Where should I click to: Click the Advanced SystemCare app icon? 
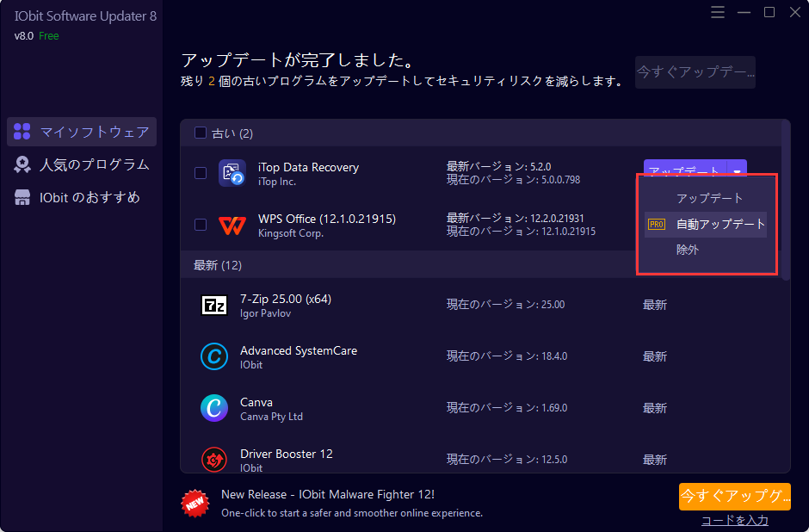[x=214, y=356]
